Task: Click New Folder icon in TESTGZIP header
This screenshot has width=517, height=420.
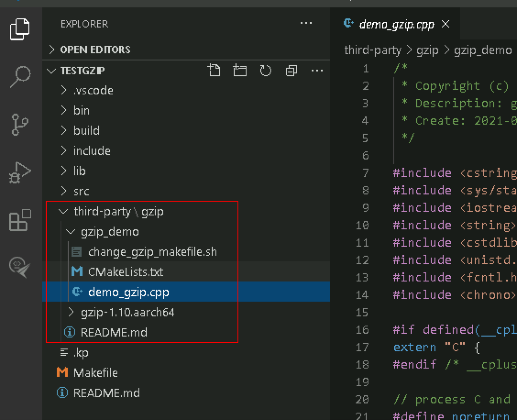Action: point(240,71)
